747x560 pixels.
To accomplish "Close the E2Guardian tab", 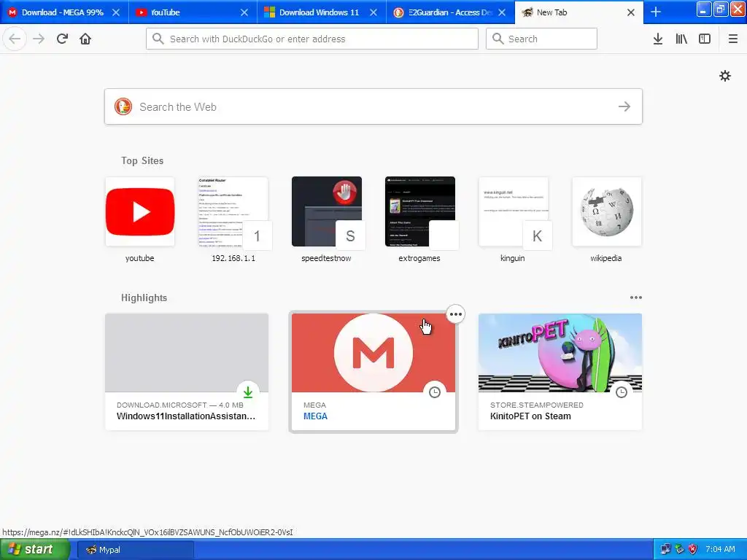I will 502,12.
